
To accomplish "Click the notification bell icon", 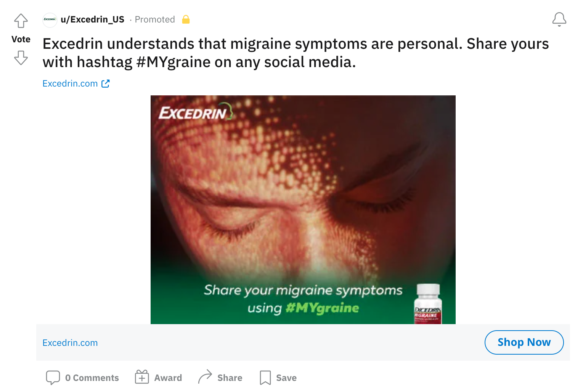I will [559, 19].
